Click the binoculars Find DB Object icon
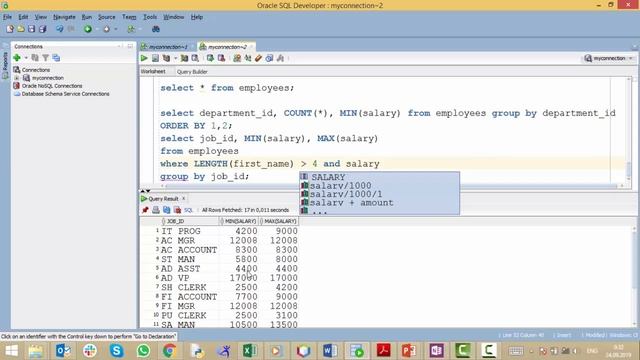 pyautogui.click(x=156, y=29)
